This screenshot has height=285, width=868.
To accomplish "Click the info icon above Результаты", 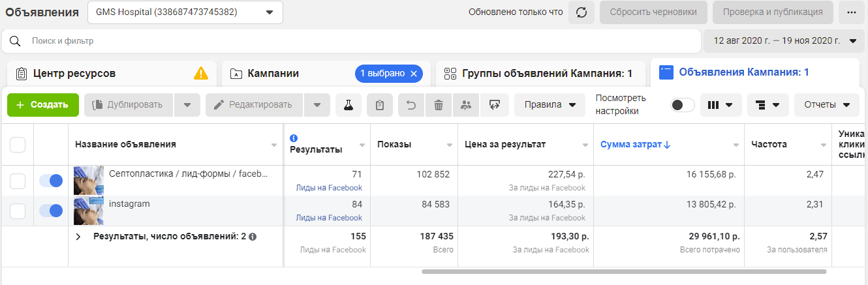I will coord(294,138).
